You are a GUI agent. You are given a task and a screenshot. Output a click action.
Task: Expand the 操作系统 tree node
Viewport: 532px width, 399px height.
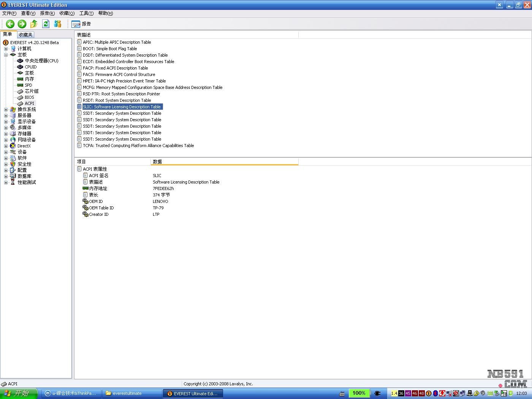pyautogui.click(x=6, y=109)
